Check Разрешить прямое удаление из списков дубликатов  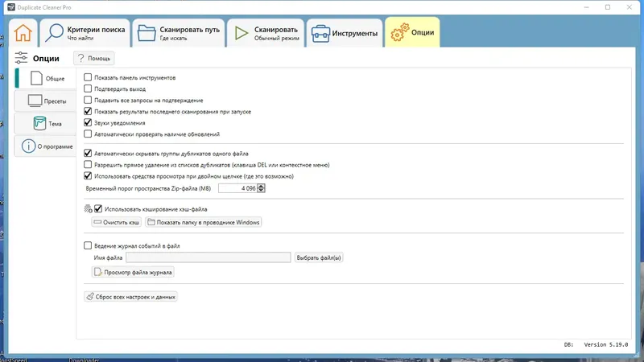click(x=88, y=165)
